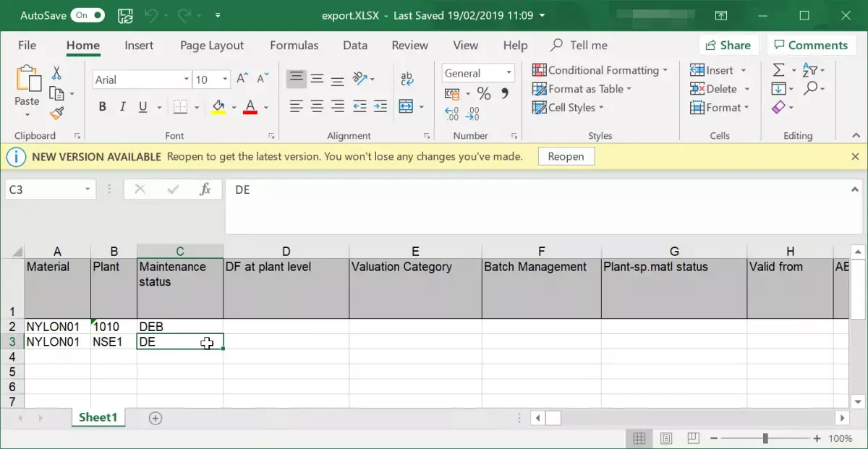Toggle Bold formatting
This screenshot has width=868, height=449.
pyautogui.click(x=103, y=107)
